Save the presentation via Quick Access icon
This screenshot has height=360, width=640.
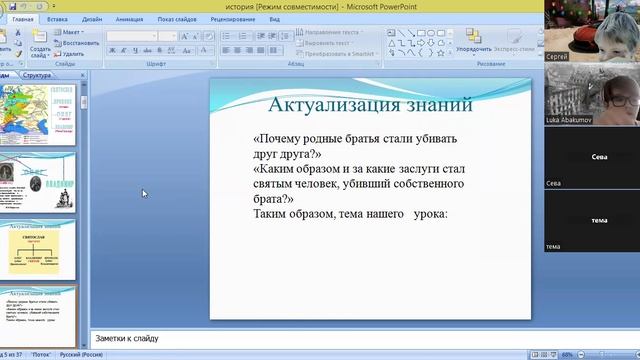tap(13, 7)
